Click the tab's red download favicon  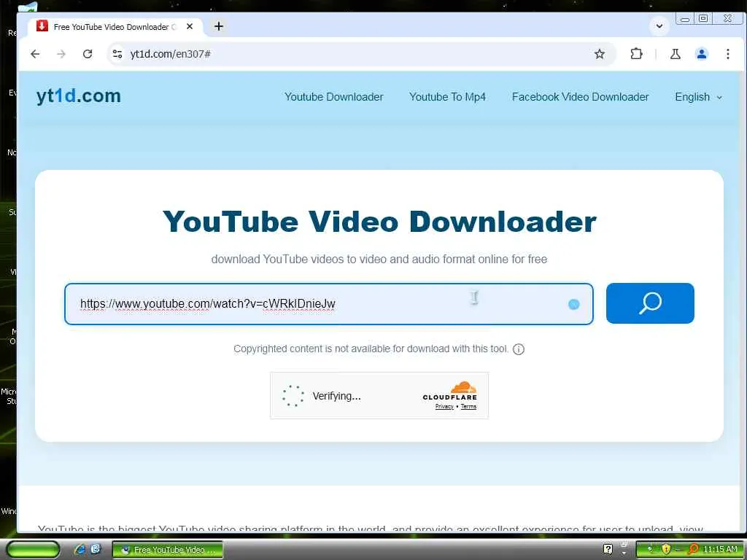coord(42,26)
